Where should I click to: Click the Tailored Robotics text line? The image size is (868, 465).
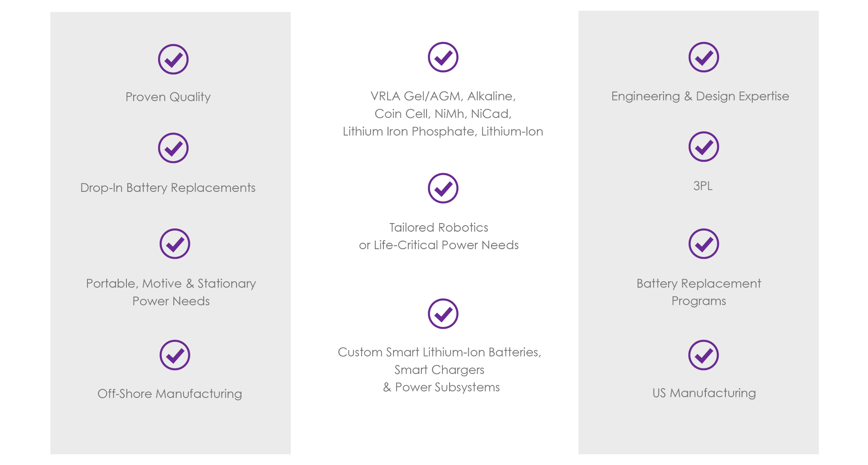pos(439,227)
